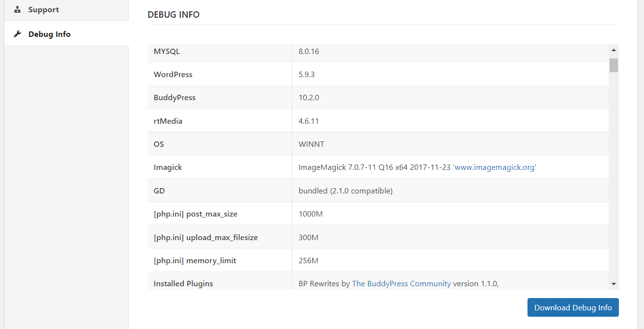
Task: Select the MYSQL row label
Action: [x=167, y=51]
